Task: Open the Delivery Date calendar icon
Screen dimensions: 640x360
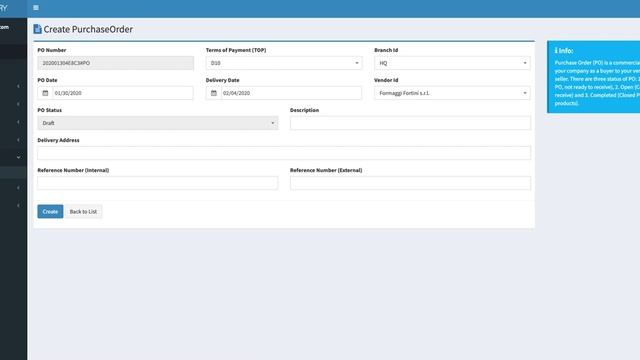Action: point(213,93)
